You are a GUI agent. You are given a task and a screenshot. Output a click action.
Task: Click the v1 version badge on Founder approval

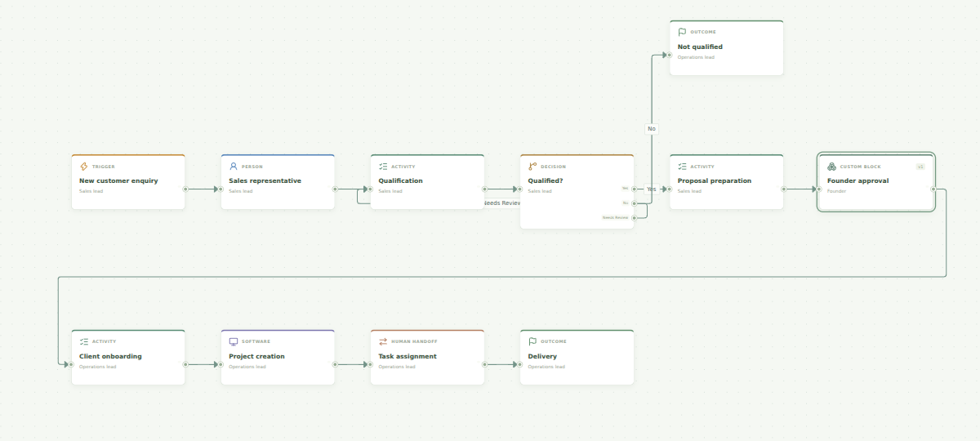click(920, 167)
